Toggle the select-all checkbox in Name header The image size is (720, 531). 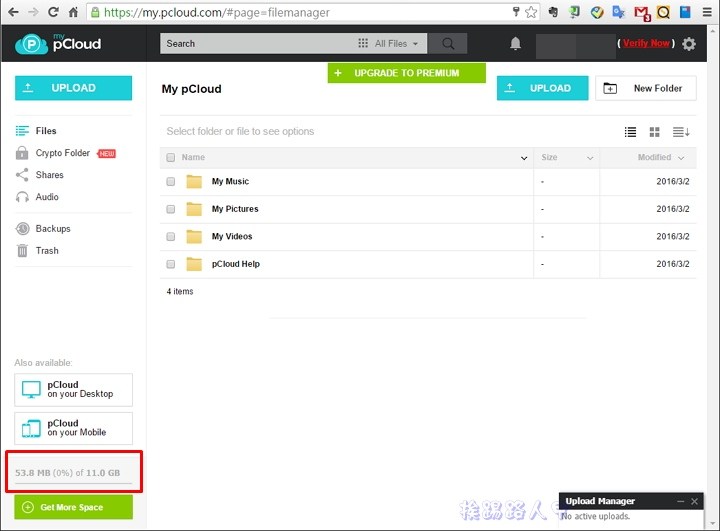(171, 158)
